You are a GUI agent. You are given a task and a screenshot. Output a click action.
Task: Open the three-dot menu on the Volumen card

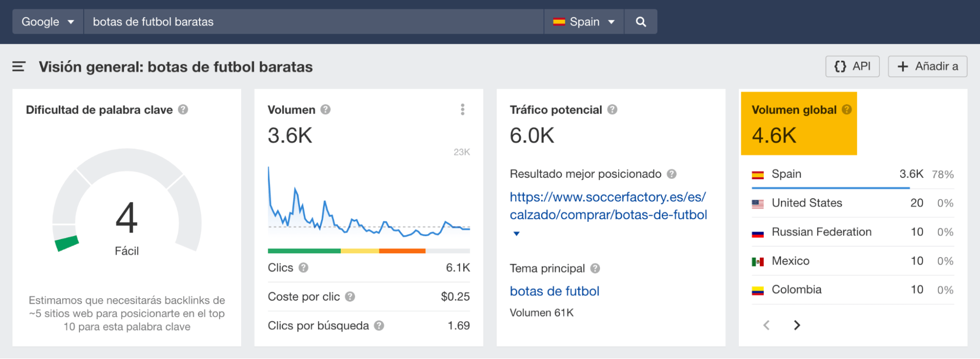click(461, 110)
